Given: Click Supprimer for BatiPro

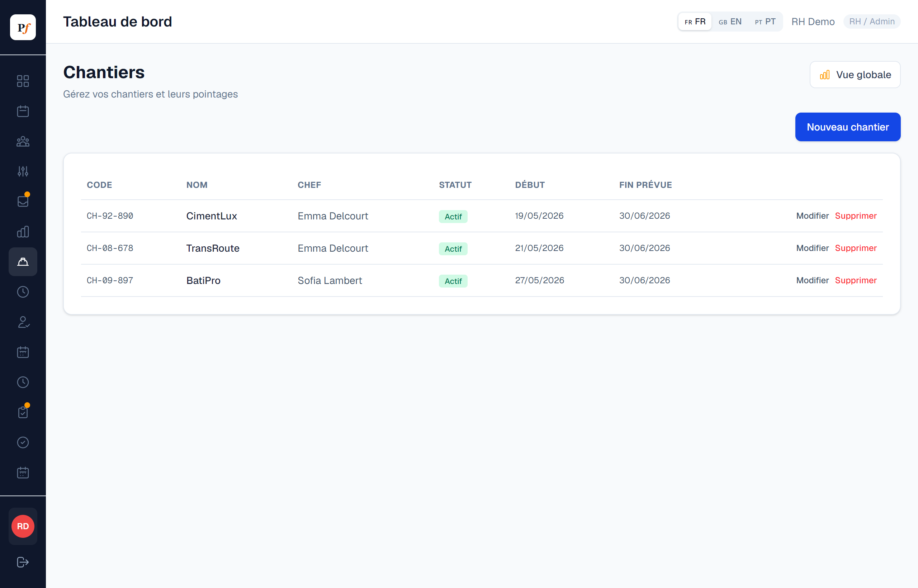Looking at the screenshot, I should 855,280.
